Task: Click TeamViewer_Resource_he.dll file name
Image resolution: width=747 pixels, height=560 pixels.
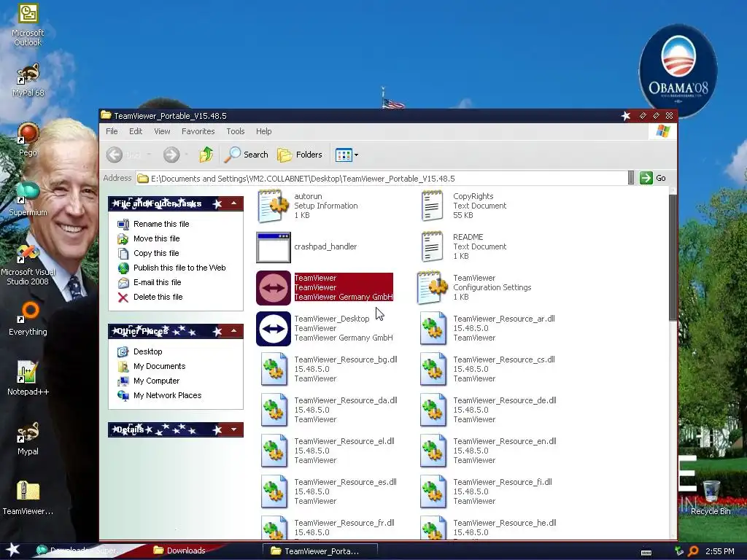Action: pos(505,523)
